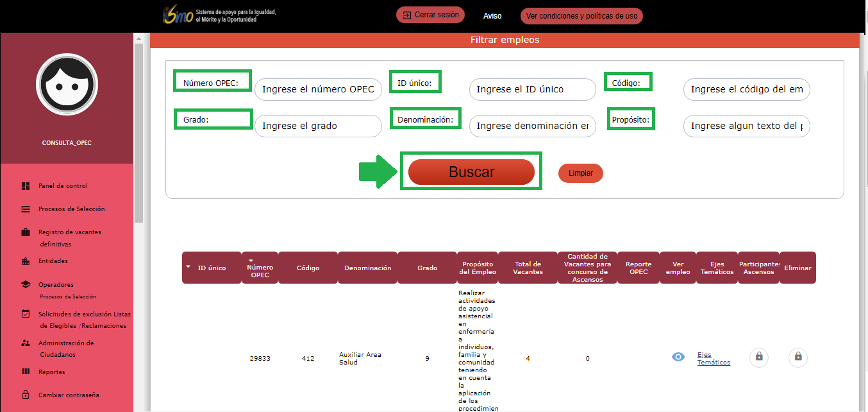
Task: Select Aviso in the top bar
Action: point(492,16)
